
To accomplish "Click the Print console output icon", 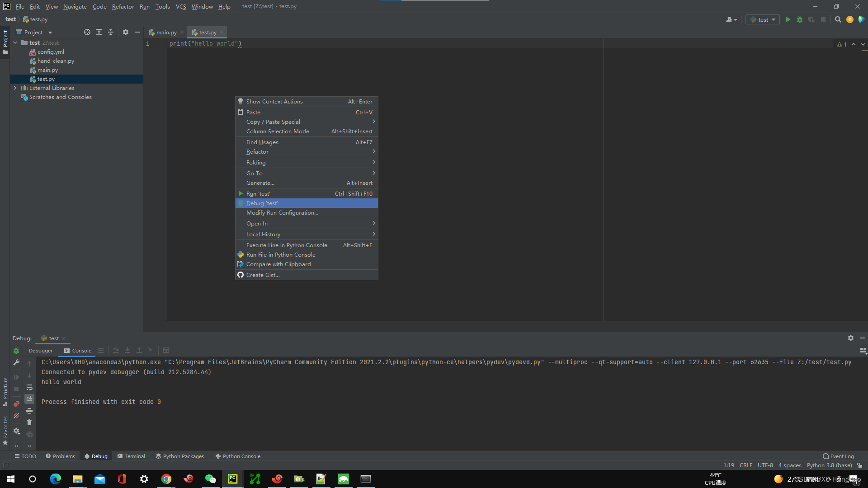I will point(29,411).
